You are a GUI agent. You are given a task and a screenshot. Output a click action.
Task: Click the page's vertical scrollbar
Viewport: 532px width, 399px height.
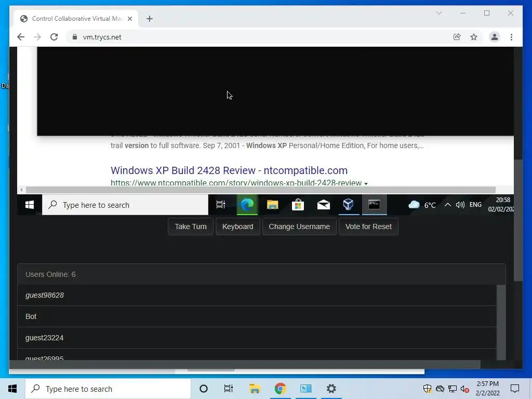click(518, 220)
